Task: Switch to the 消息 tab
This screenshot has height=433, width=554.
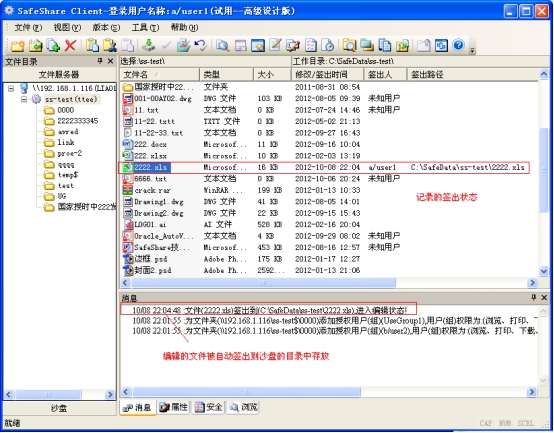Action: 137,408
